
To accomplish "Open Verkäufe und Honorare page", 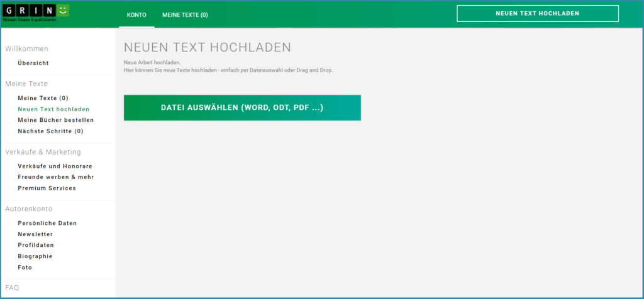I will tap(55, 166).
